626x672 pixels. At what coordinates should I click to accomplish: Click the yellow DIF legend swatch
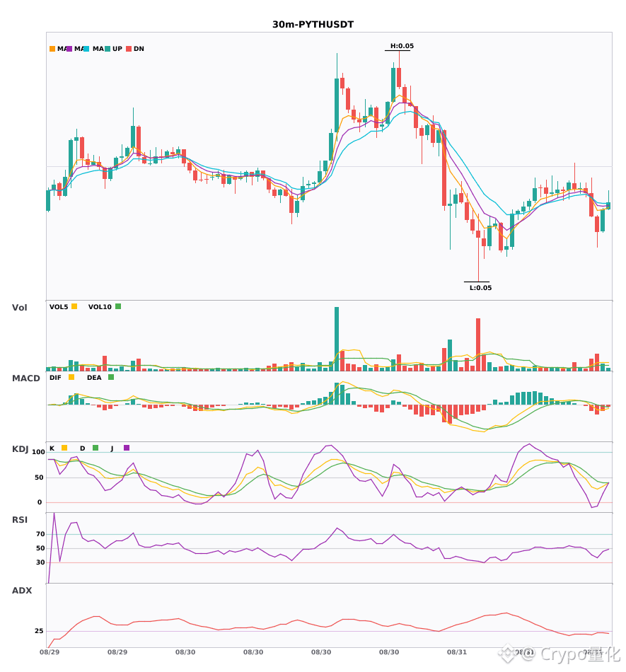pyautogui.click(x=71, y=377)
